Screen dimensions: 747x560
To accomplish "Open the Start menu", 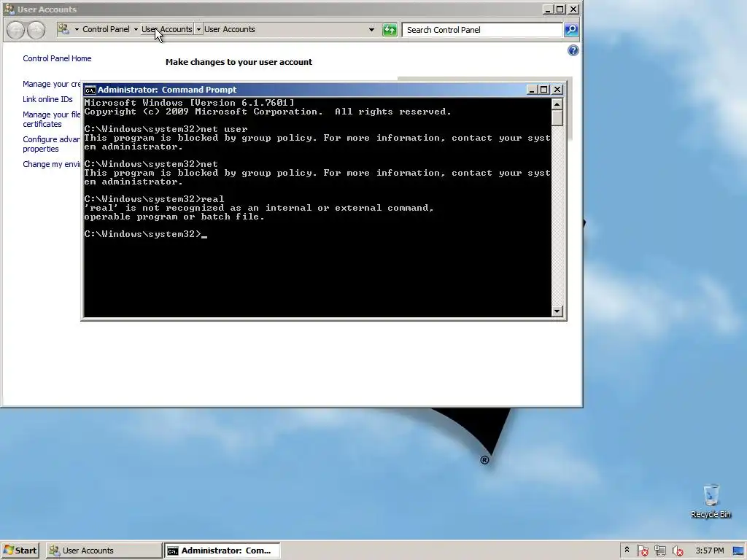I will point(20,551).
